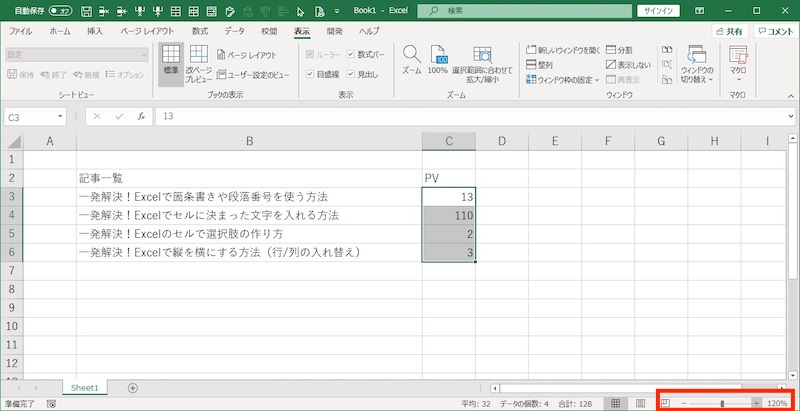Toggle the Formula Bar (数式バー) checkbox

point(350,55)
